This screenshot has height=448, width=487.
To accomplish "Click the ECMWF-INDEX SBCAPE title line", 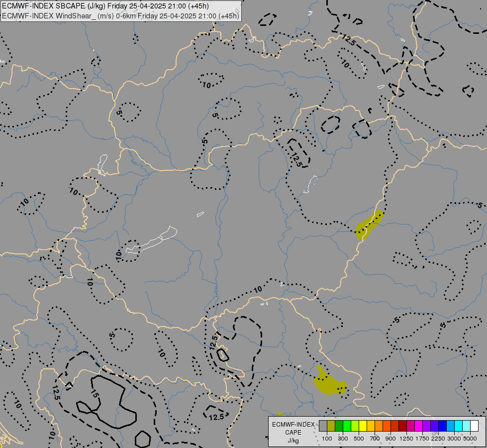I will 105,6.
